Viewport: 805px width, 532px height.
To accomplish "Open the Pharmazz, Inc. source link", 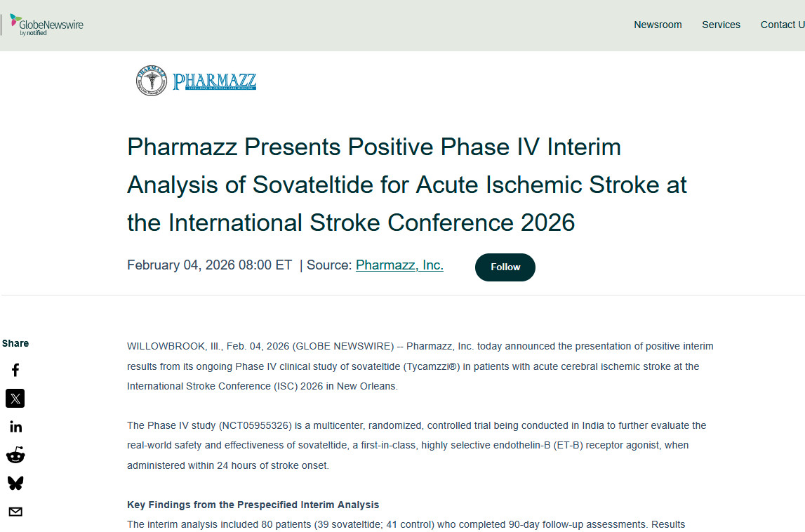I will click(x=399, y=265).
